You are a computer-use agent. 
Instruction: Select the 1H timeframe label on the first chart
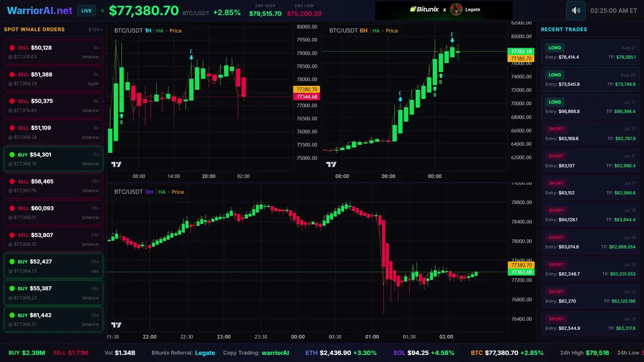tap(148, 31)
